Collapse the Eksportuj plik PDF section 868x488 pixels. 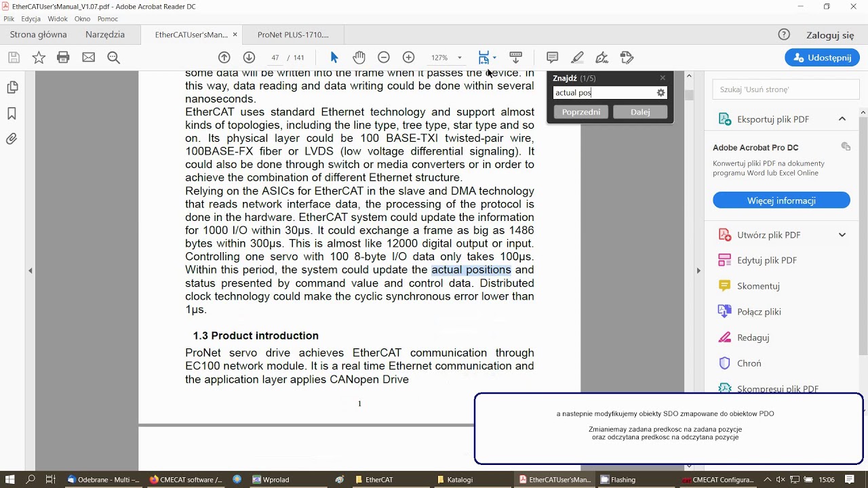(842, 119)
